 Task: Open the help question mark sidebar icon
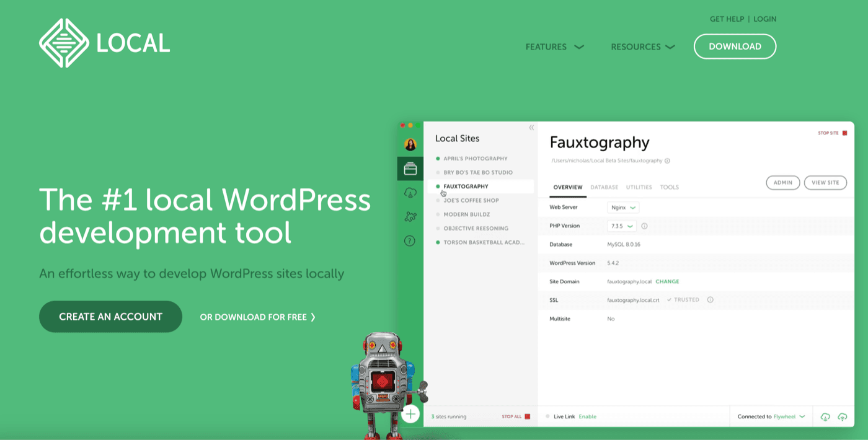click(410, 240)
